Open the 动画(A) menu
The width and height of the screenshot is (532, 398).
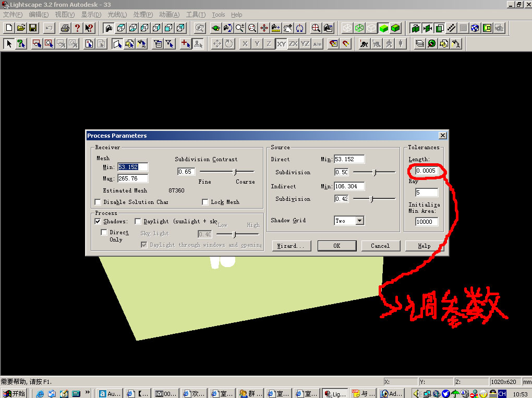(x=170, y=15)
